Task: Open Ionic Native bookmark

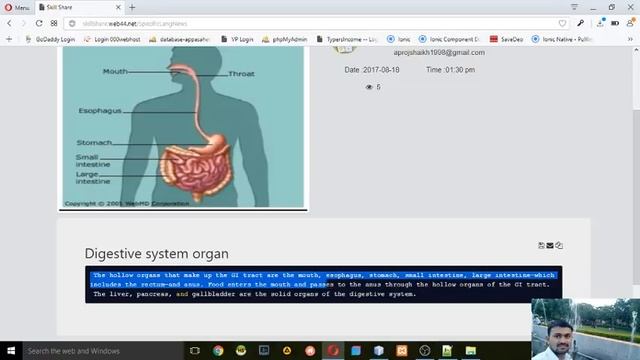Action: click(x=562, y=39)
